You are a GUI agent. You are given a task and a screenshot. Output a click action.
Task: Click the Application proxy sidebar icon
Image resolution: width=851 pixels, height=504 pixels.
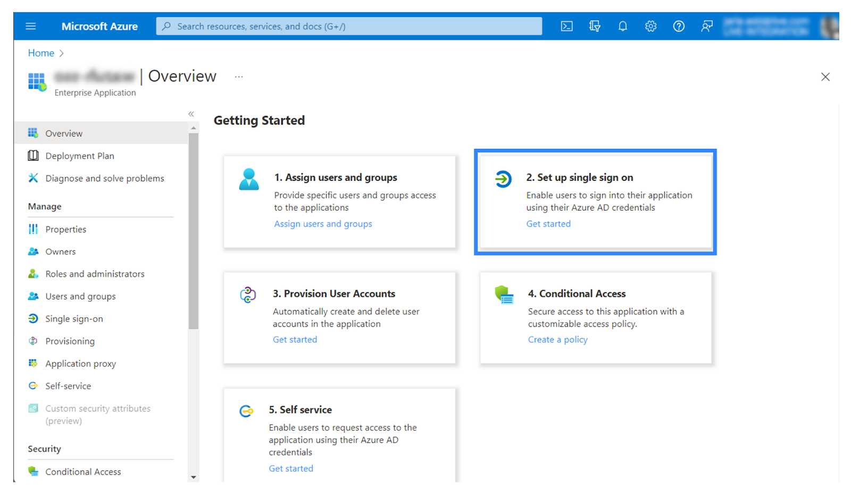(x=33, y=363)
